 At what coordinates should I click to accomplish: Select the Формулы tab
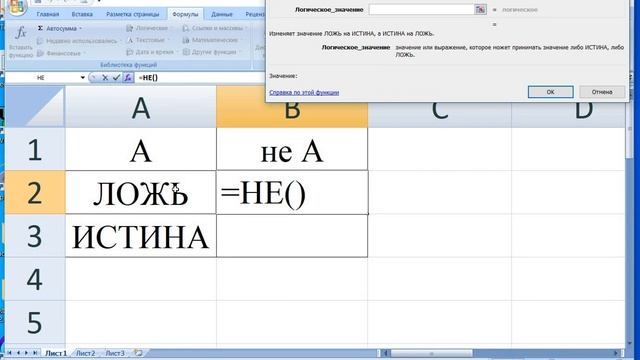click(x=185, y=14)
